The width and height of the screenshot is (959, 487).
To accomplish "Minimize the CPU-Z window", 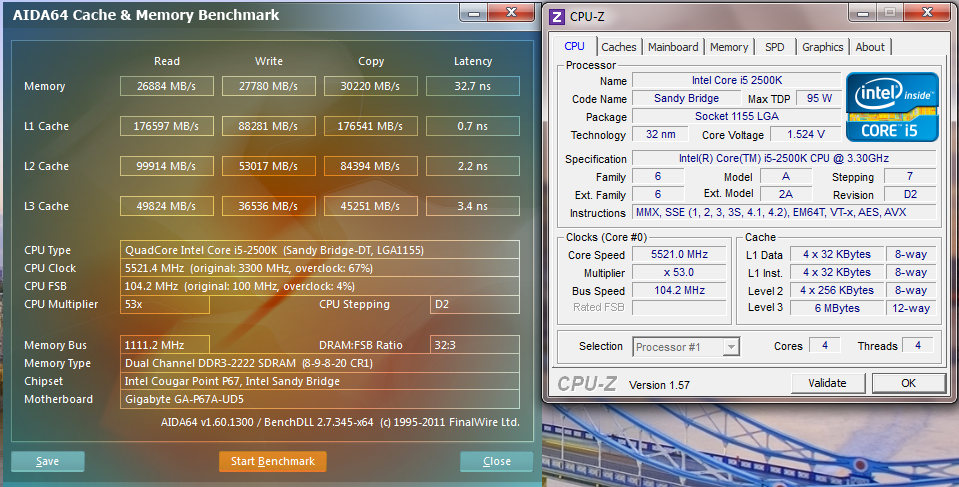I will pyautogui.click(x=864, y=12).
